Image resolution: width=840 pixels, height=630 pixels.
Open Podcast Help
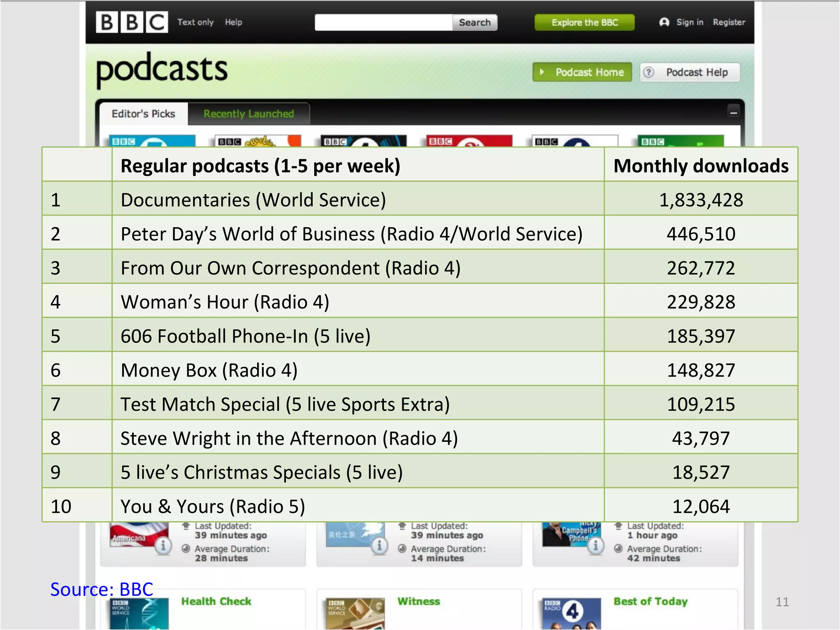[x=690, y=72]
